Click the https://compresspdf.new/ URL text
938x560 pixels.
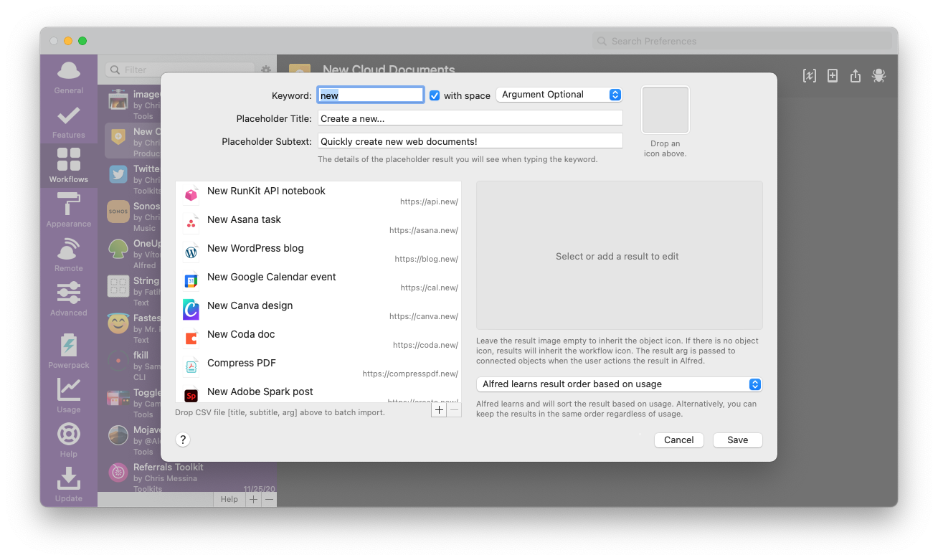(x=410, y=374)
